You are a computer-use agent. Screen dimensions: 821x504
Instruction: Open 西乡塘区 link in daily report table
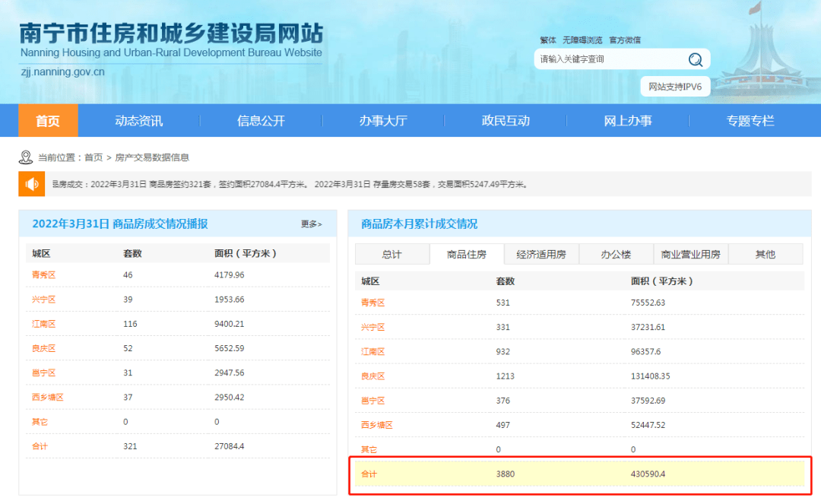click(48, 398)
